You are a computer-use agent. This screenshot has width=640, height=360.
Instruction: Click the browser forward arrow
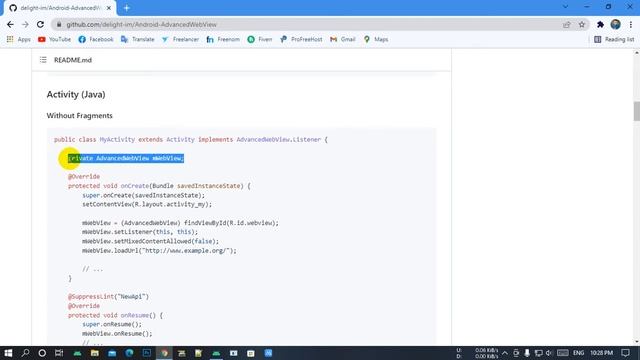click(25, 24)
